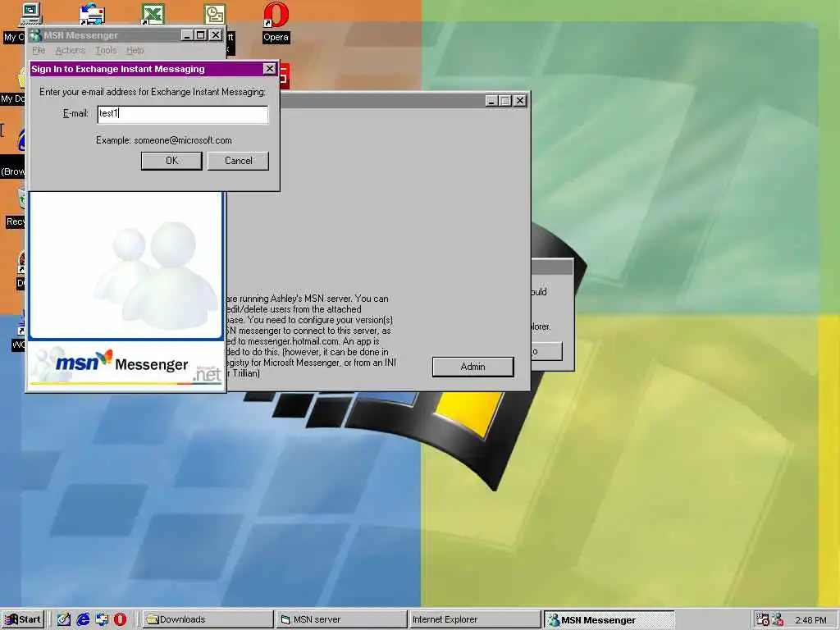Click MSN Messenger tray icon
The height and width of the screenshot is (630, 840).
coord(778,619)
